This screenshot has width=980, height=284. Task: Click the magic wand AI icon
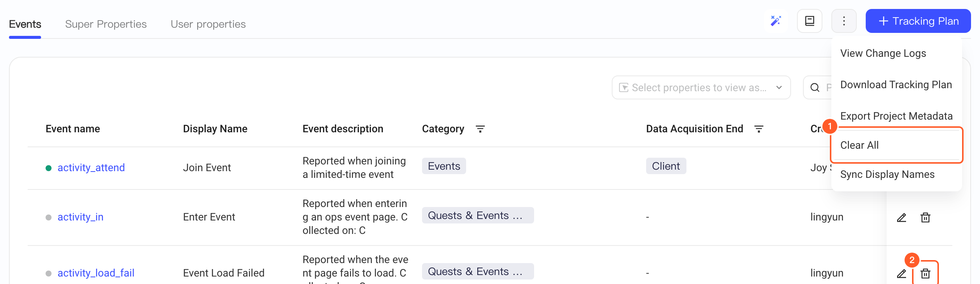(776, 21)
